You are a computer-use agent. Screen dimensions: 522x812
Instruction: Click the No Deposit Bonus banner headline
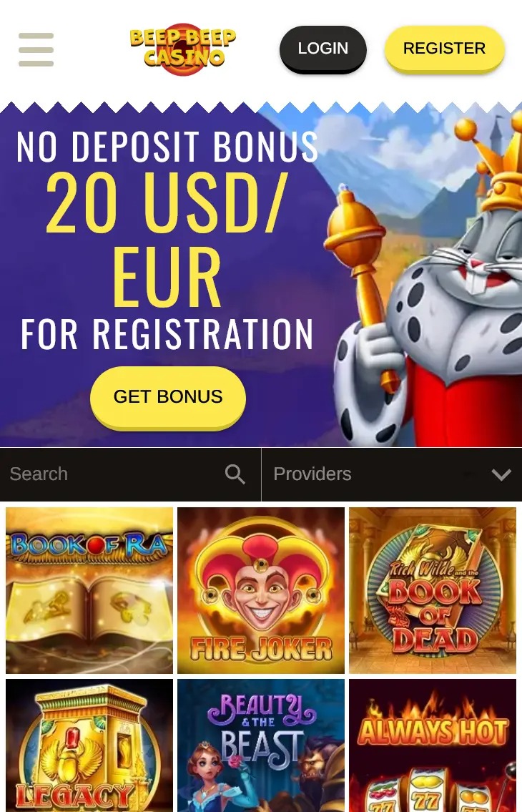167,146
